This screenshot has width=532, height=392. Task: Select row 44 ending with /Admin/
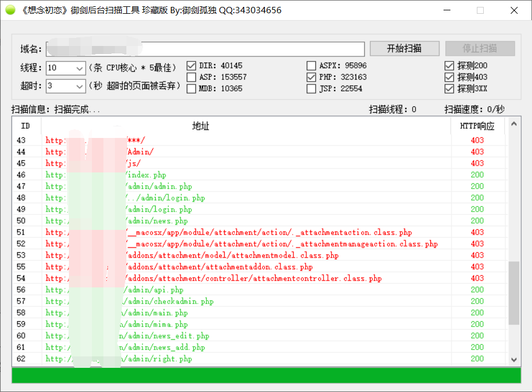coord(260,152)
